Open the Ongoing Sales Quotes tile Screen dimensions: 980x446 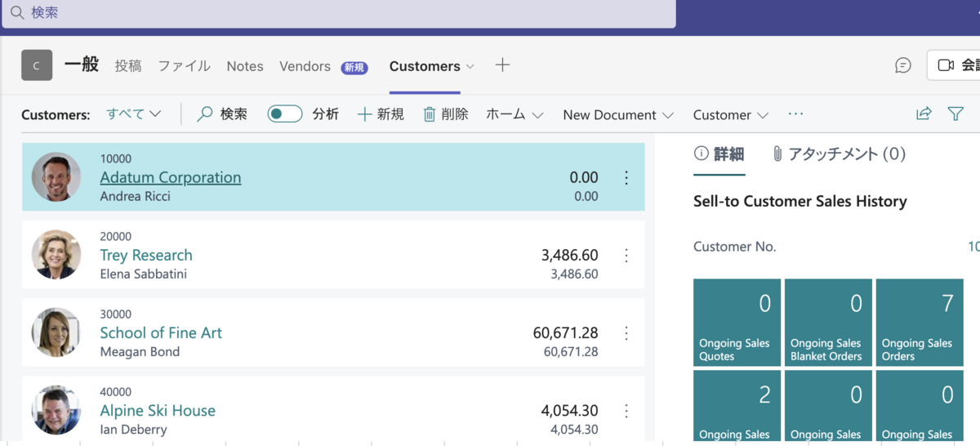pos(737,323)
